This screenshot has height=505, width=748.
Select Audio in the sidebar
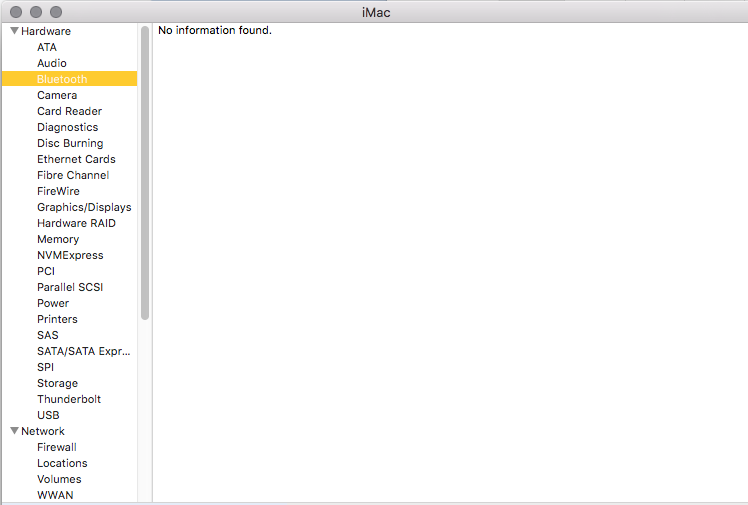tap(52, 63)
